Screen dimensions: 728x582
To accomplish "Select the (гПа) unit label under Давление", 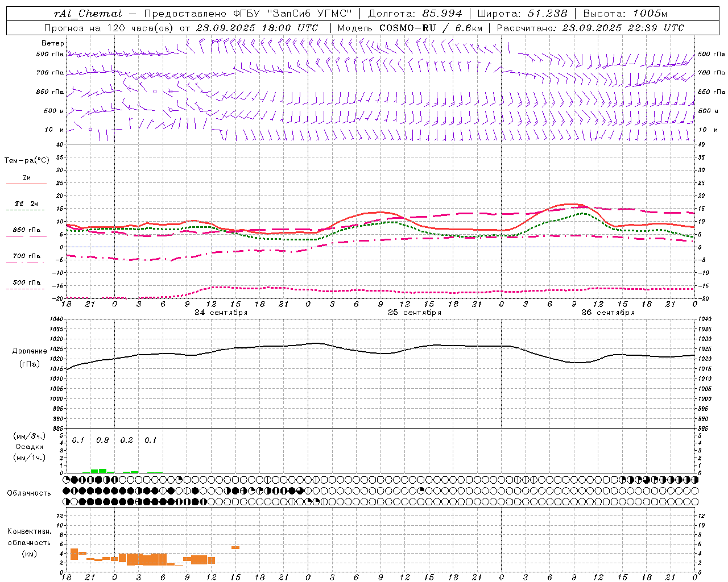I will 30,364.
